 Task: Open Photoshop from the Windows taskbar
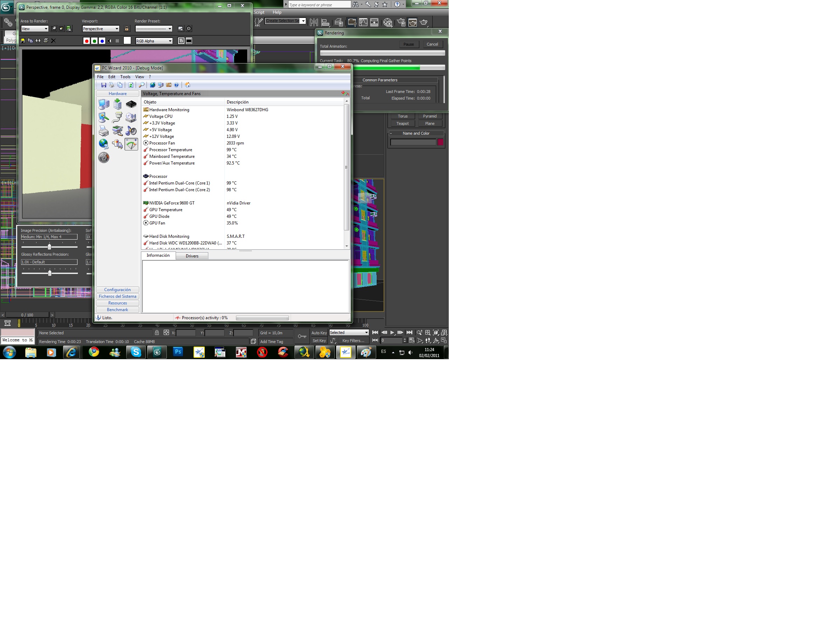[x=178, y=352]
